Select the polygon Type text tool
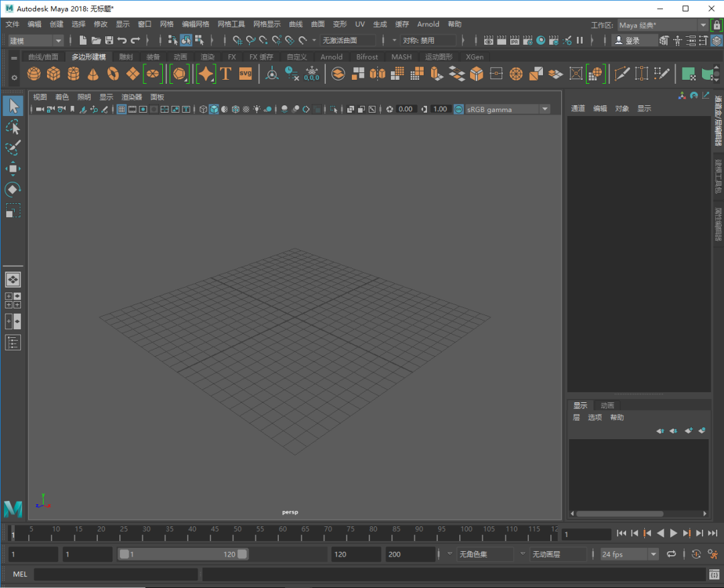 tap(226, 74)
